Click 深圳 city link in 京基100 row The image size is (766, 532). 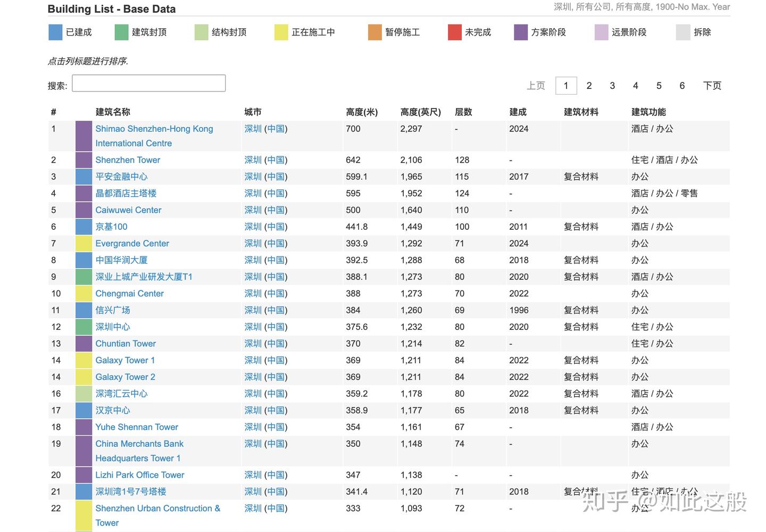253,227
